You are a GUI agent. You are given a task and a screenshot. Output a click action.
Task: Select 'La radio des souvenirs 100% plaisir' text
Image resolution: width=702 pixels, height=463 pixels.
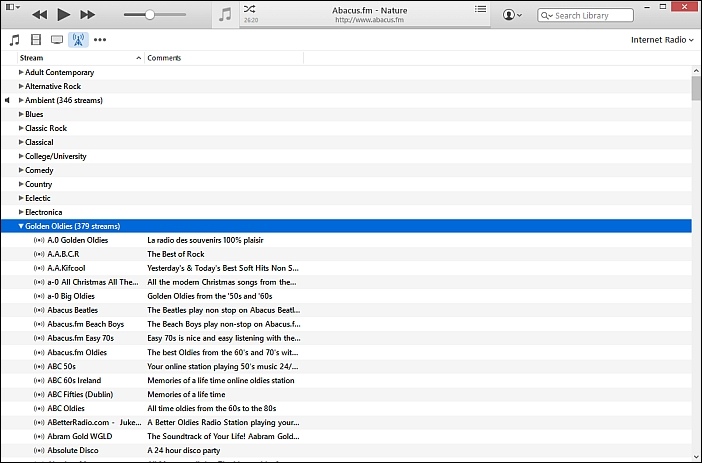205,240
